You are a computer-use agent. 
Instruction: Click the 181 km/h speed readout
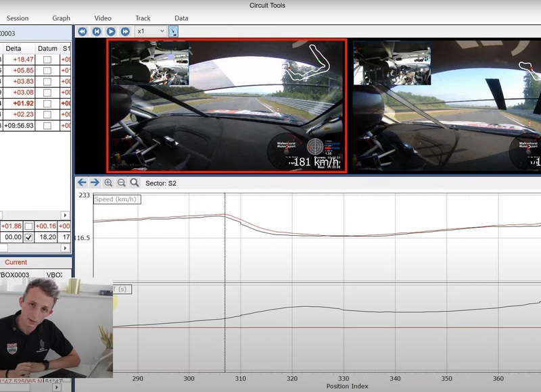[x=316, y=162]
